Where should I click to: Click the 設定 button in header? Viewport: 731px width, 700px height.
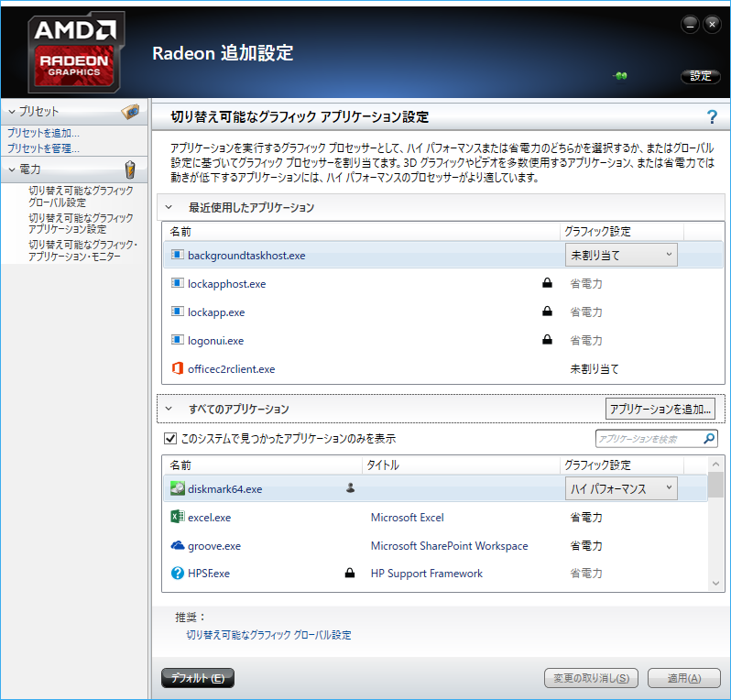(700, 76)
